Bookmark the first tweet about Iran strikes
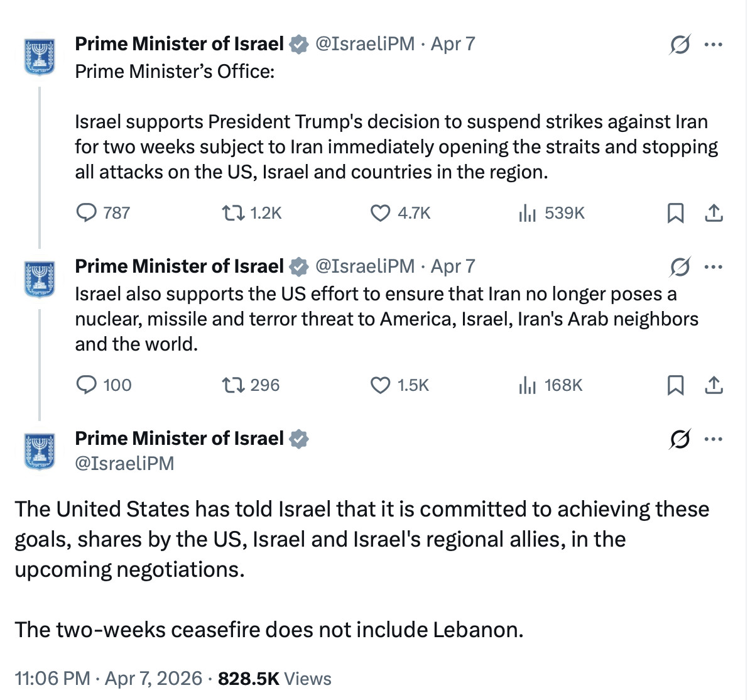The image size is (750, 700). 675,214
